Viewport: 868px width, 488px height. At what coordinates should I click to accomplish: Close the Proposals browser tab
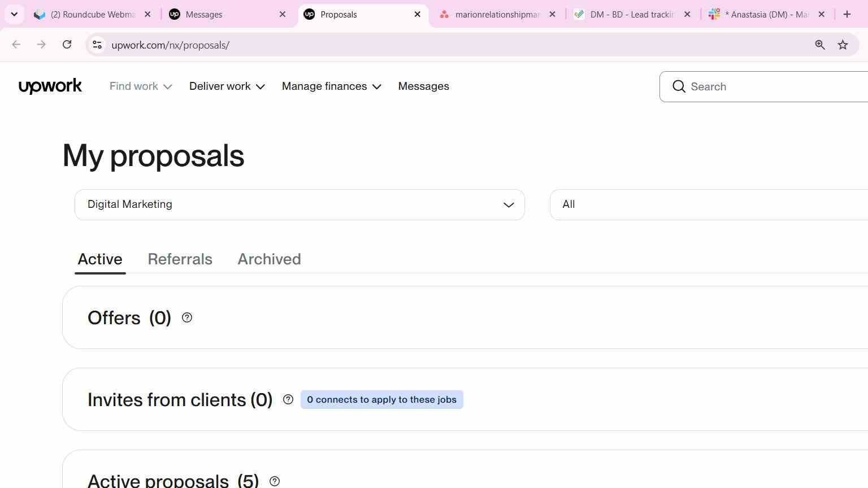pyautogui.click(x=418, y=14)
